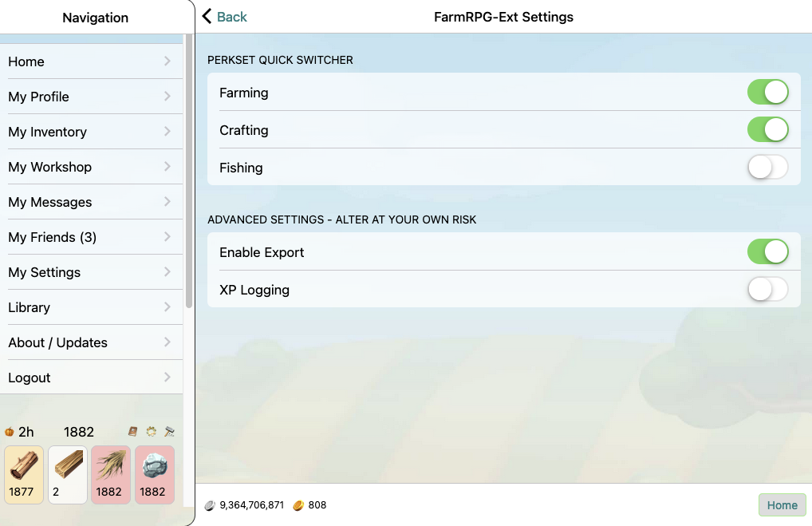This screenshot has height=526, width=812.
Task: Click the pumpkin crop timer icon
Action: 10,432
